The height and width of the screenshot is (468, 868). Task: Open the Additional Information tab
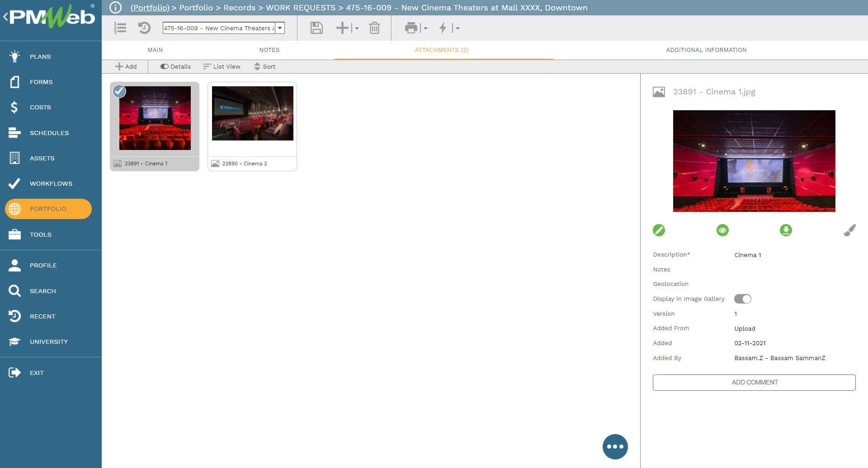point(706,50)
